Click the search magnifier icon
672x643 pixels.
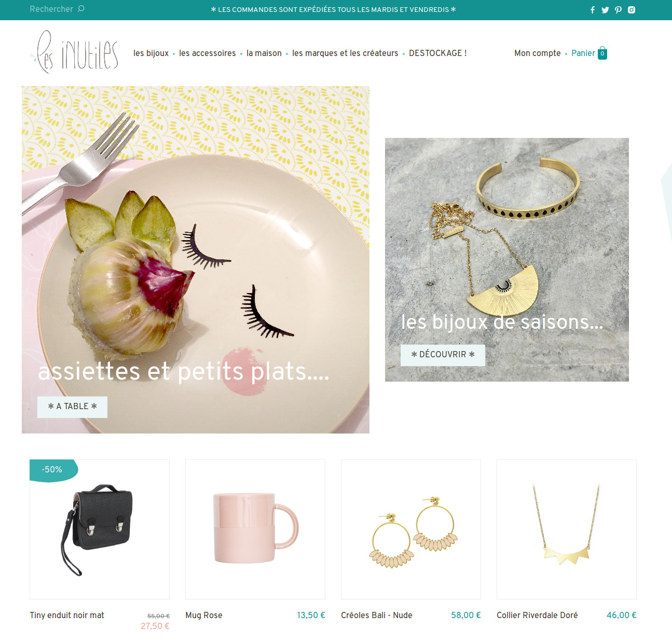[x=81, y=9]
